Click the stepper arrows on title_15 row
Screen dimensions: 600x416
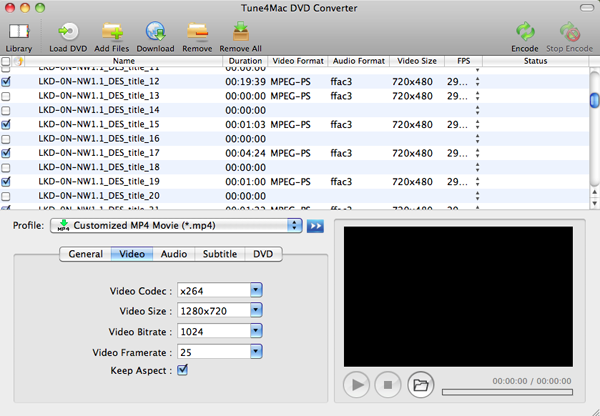point(477,124)
